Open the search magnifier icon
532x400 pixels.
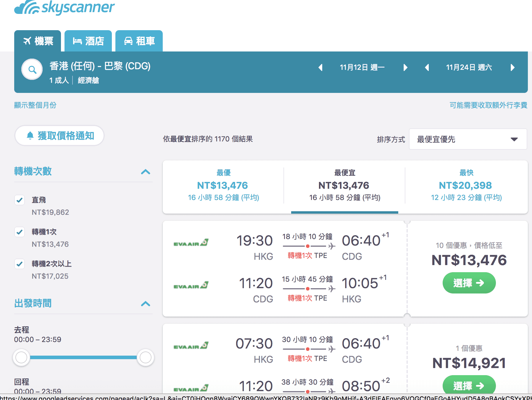click(x=32, y=70)
